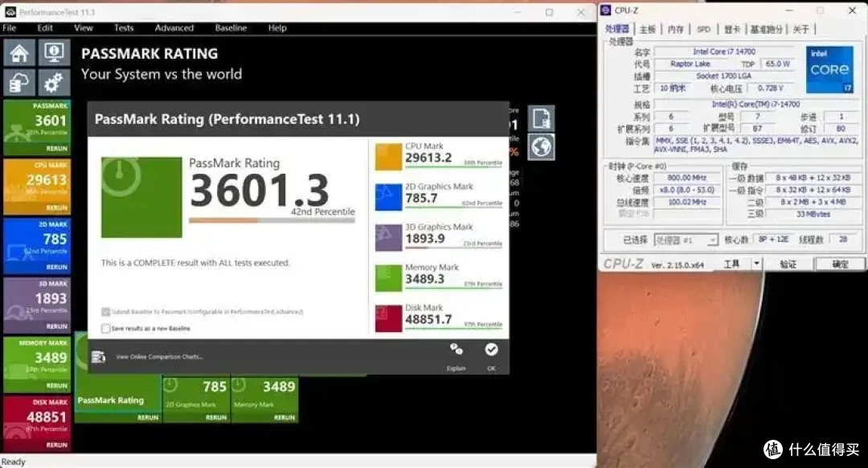Click the cloud baseline upload icon
868x468 pixels.
click(x=19, y=84)
